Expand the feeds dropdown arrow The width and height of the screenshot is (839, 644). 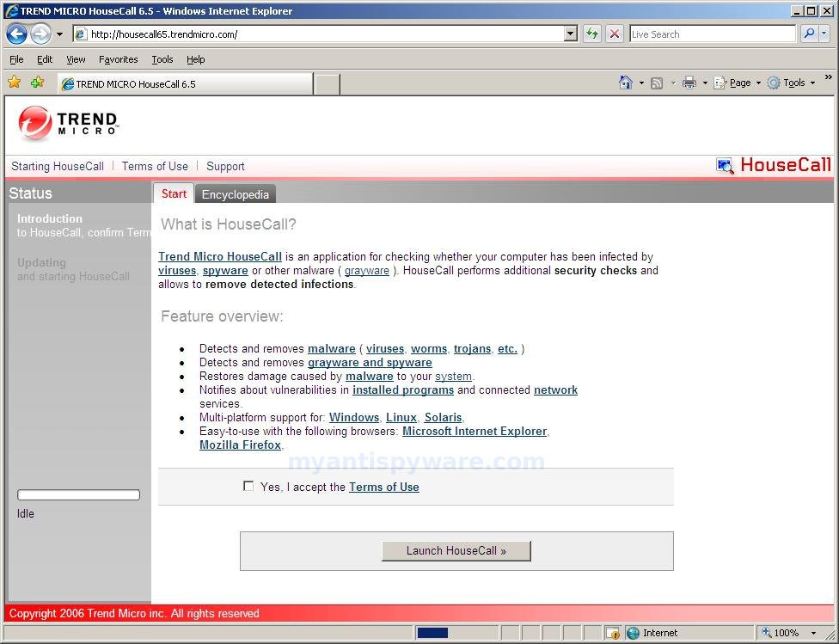673,83
